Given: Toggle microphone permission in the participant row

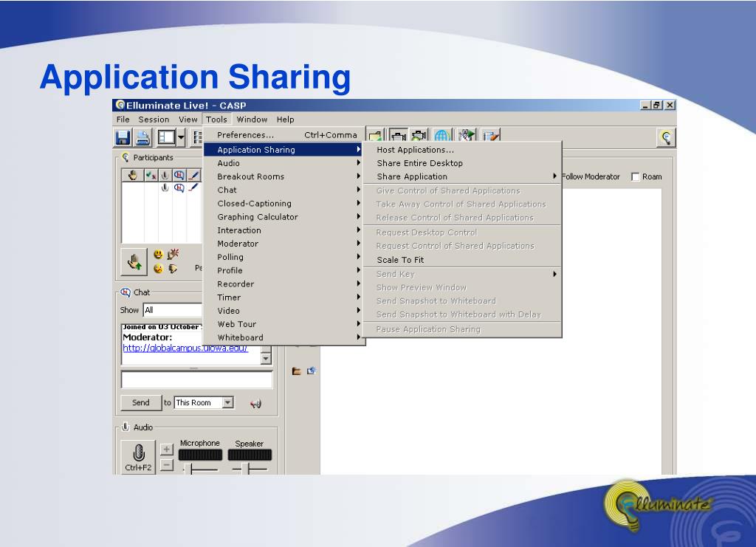Looking at the screenshot, I should pos(165,188).
